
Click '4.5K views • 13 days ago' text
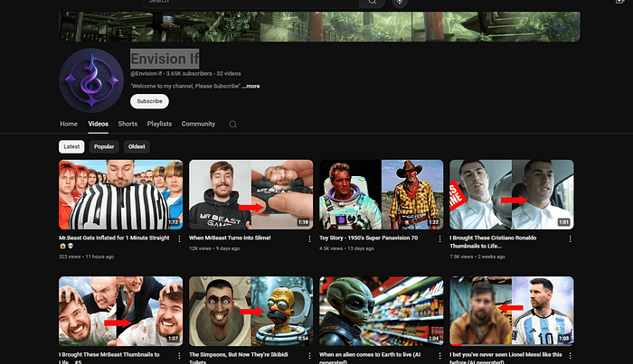[346, 248]
